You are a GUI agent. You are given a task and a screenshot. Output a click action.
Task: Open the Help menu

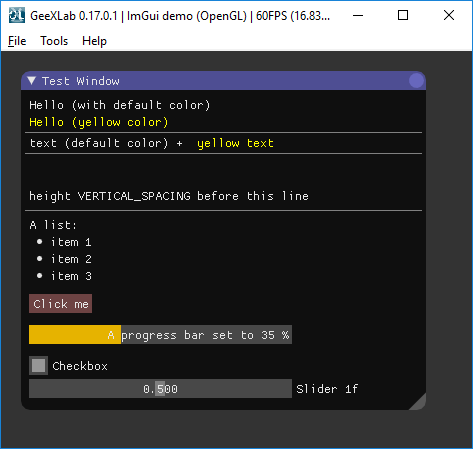pos(94,41)
